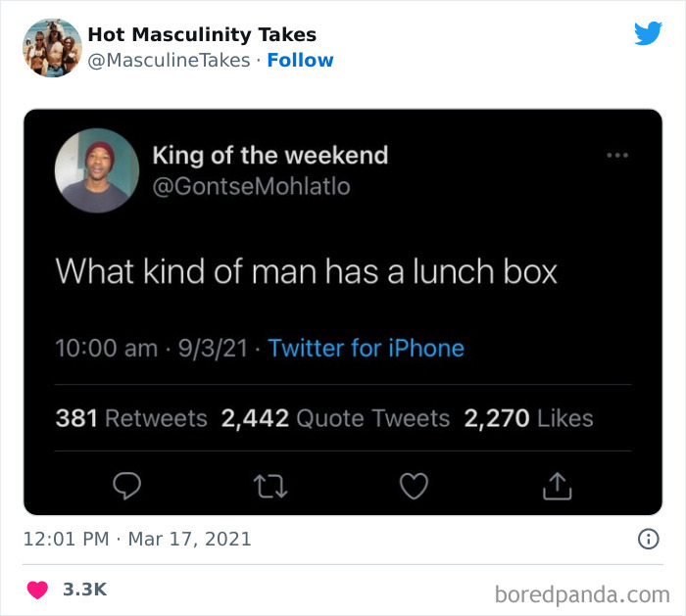Click the @GontseMohlatlo handle

pos(251,186)
